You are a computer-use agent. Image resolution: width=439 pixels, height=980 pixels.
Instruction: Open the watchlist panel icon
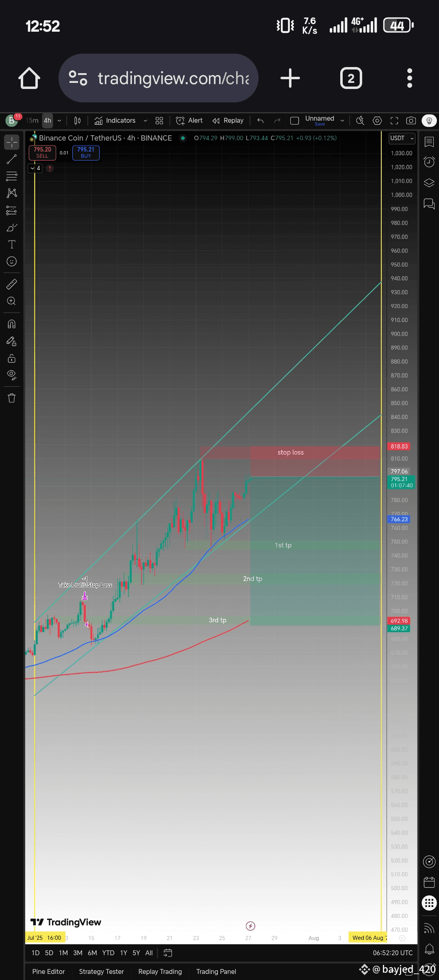point(429,142)
